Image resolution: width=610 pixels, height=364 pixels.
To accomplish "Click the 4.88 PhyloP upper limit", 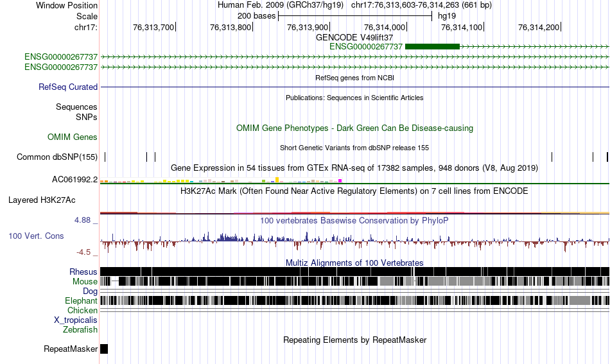I will pos(82,220).
